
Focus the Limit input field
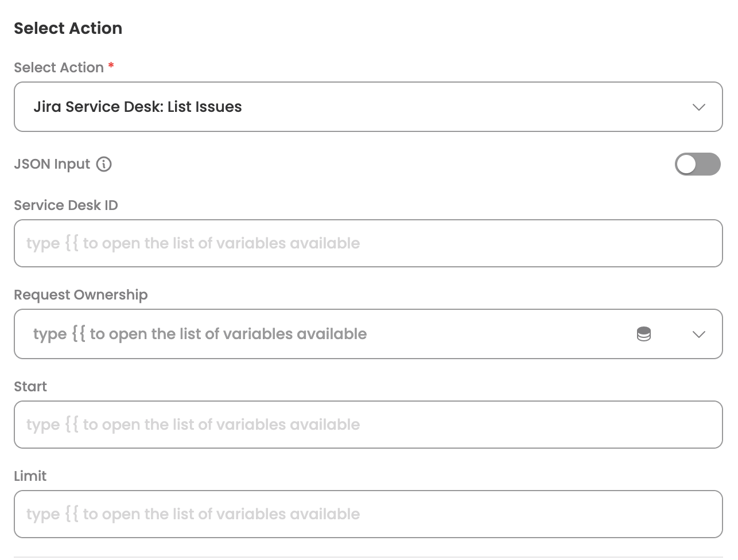coord(368,514)
